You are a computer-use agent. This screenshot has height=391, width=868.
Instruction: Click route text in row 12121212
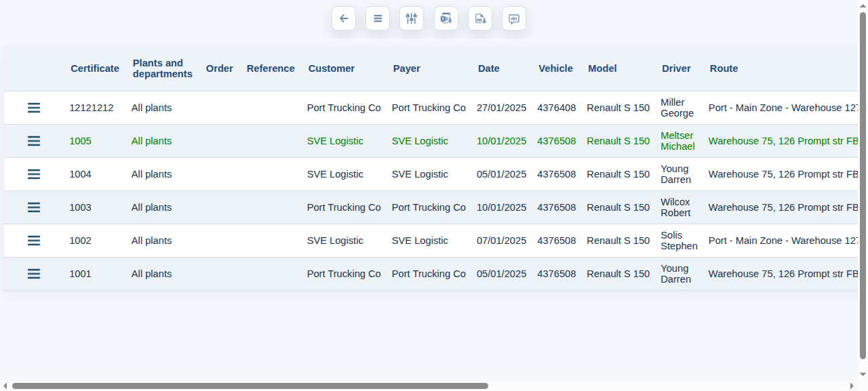(783, 108)
